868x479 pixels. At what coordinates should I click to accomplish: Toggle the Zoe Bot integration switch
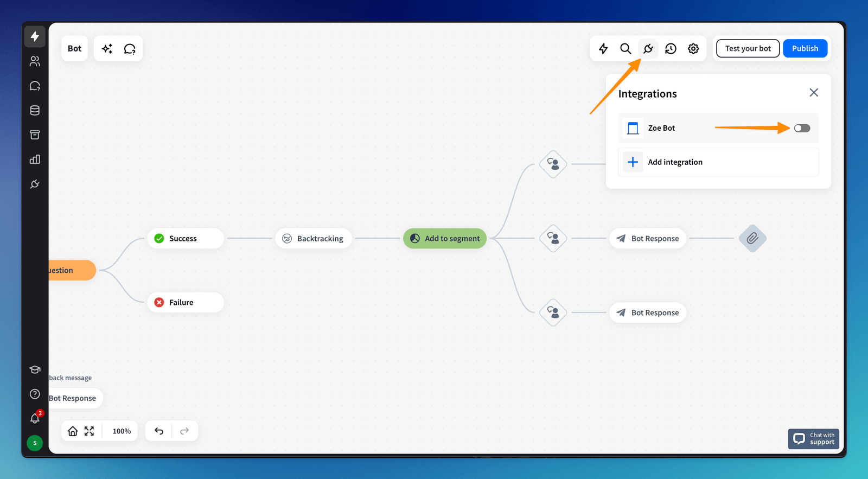[x=802, y=129]
